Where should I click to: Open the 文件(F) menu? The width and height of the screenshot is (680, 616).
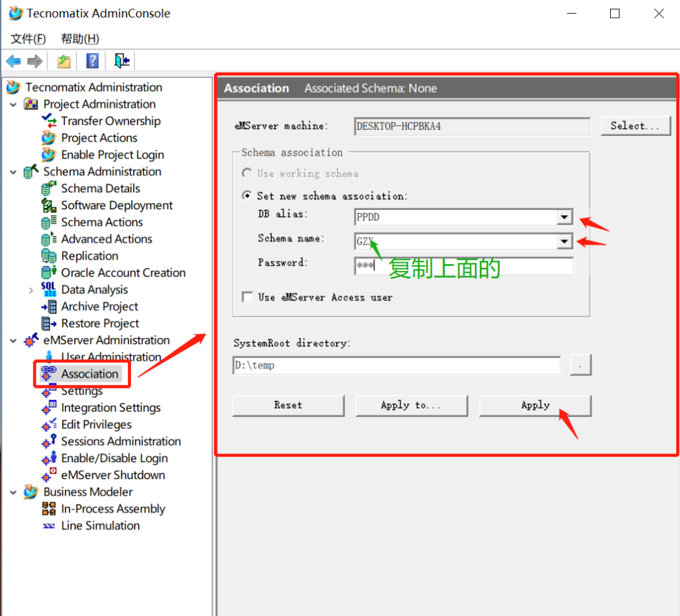[x=28, y=38]
